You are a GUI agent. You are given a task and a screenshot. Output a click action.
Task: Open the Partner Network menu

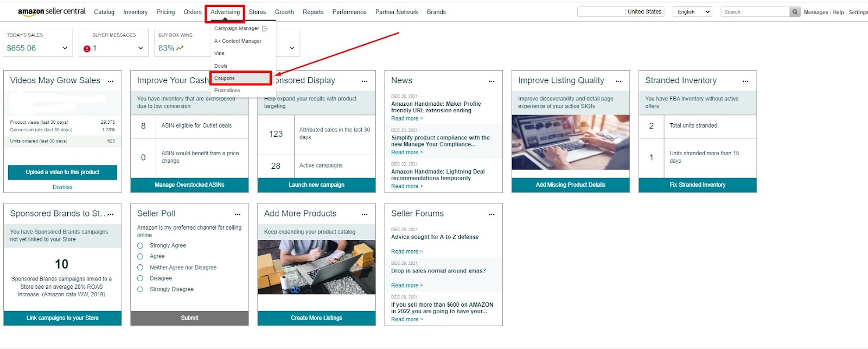[x=397, y=12]
